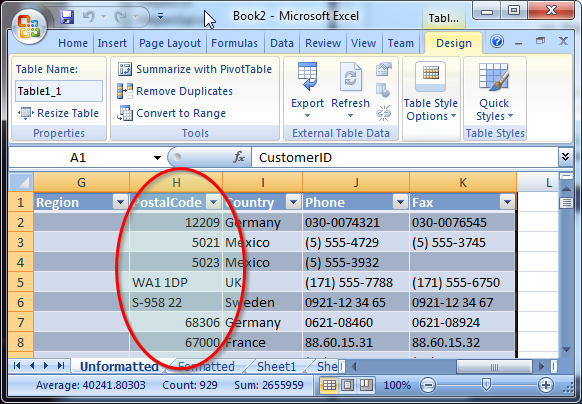Viewport: 582px width, 404px height.
Task: Save workbook using floppy disk icon
Action: click(67, 16)
